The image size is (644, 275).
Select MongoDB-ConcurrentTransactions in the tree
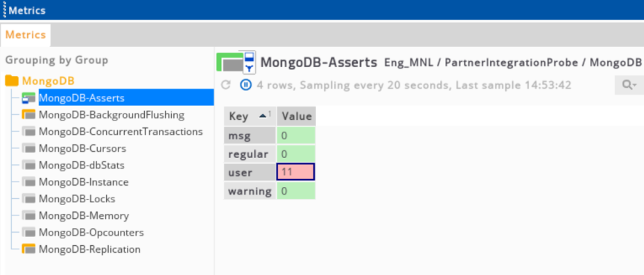pyautogui.click(x=121, y=132)
